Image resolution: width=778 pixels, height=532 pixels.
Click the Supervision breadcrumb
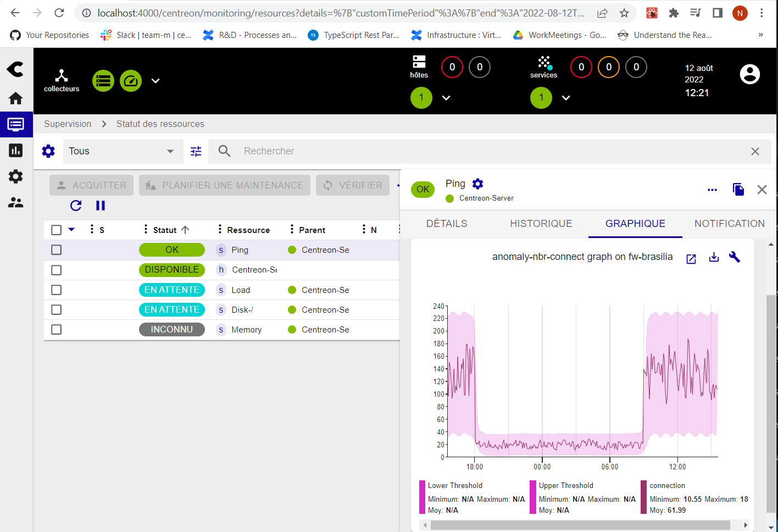pos(68,124)
